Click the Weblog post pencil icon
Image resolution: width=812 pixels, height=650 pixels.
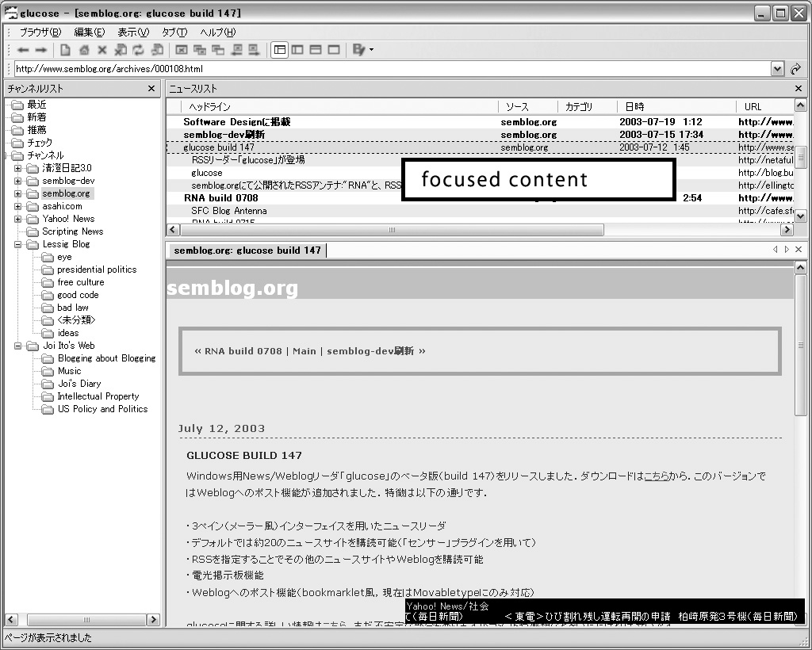point(359,50)
